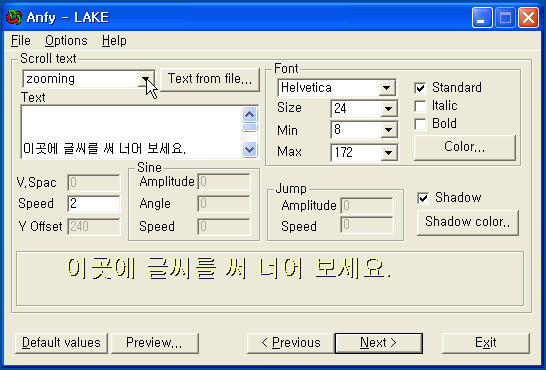Close the Anfy LAKE window

pos(528,17)
